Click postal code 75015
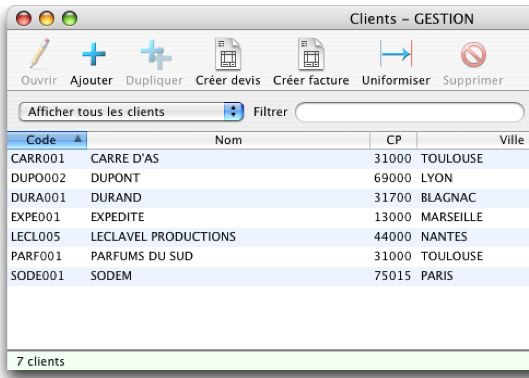529x378 pixels. point(393,276)
